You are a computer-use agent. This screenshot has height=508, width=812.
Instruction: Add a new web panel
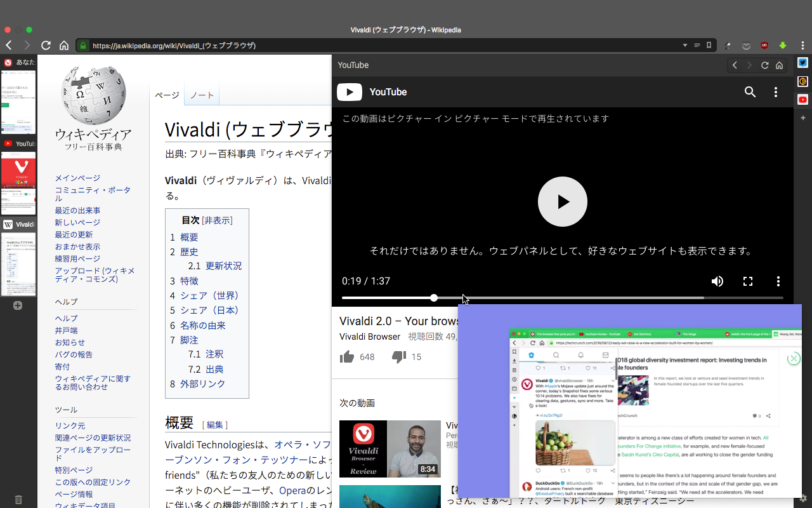[x=802, y=118]
